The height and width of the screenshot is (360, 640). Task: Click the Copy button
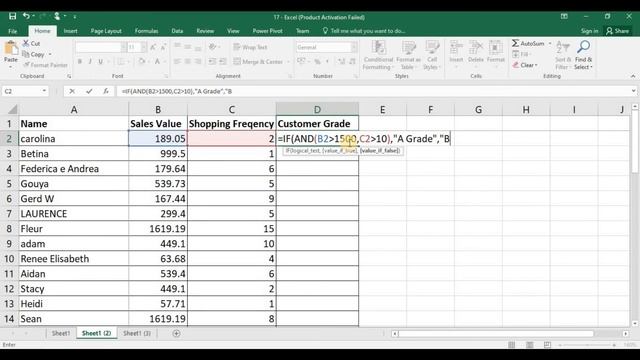coord(33,54)
